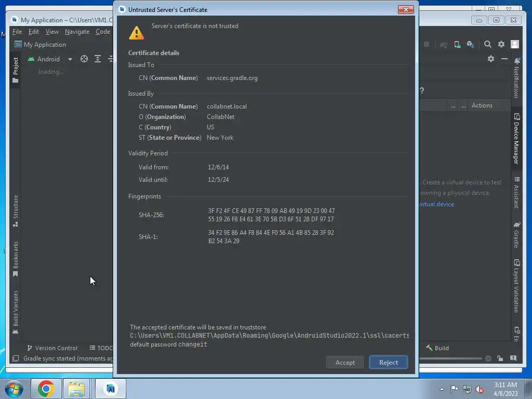Image resolution: width=532 pixels, height=399 pixels.
Task: Open SDK Manager from the toolbar icon
Action: click(470, 45)
